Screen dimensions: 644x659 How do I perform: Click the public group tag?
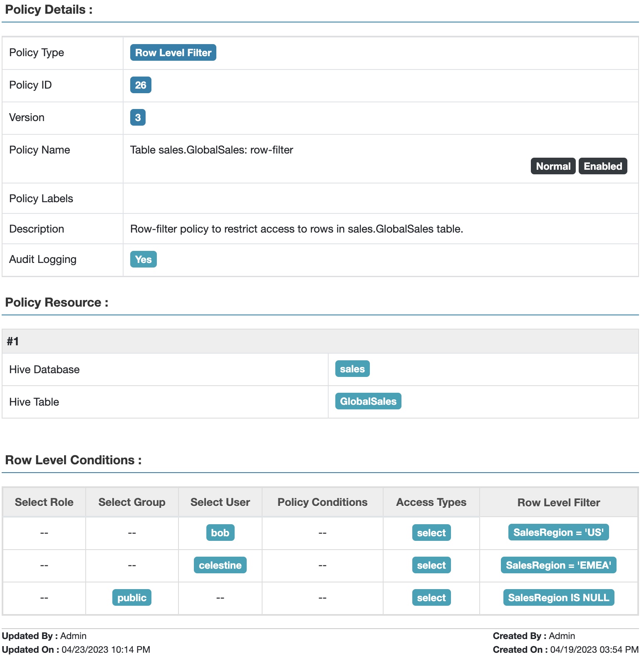tap(132, 598)
